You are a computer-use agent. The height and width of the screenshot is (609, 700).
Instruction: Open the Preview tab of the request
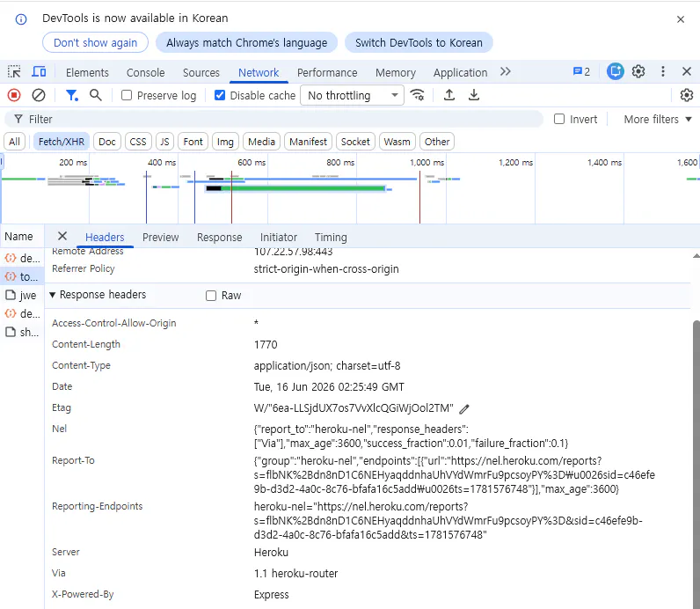click(161, 238)
